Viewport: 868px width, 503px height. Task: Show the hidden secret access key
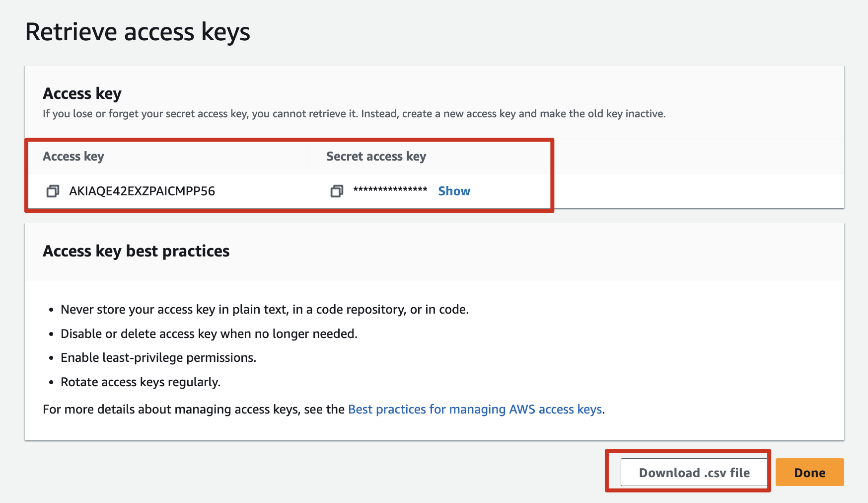coord(454,191)
